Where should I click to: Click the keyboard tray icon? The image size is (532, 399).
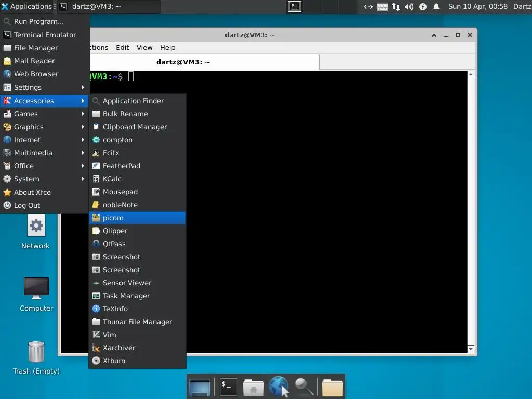pos(382,7)
